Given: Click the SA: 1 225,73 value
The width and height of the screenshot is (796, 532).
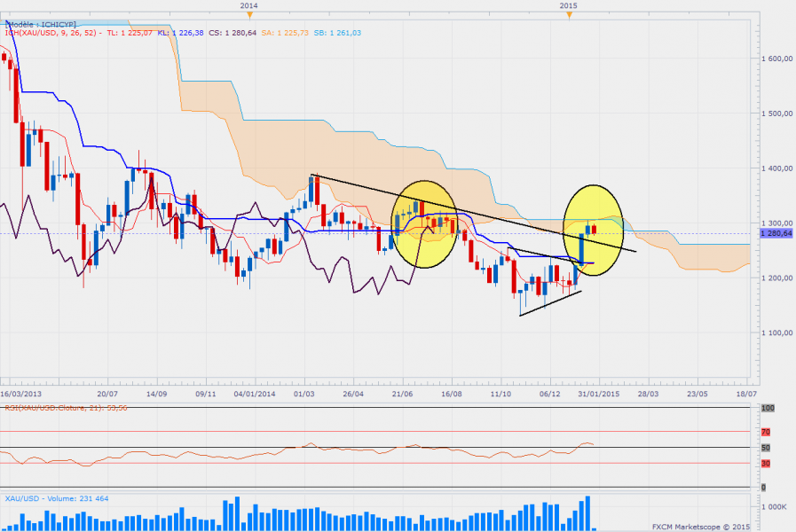Looking at the screenshot, I should 285,33.
